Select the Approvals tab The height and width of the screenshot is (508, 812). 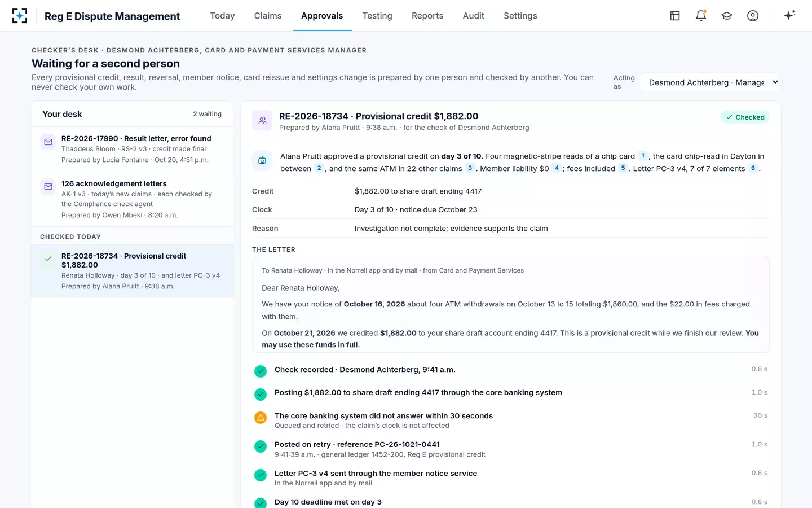click(x=322, y=16)
